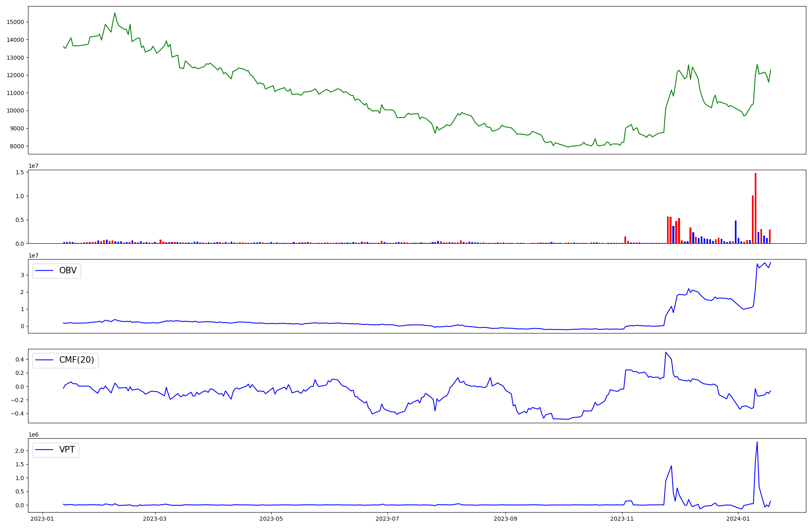Click the highest spike of the VPT line
812x528 pixels.
click(757, 442)
